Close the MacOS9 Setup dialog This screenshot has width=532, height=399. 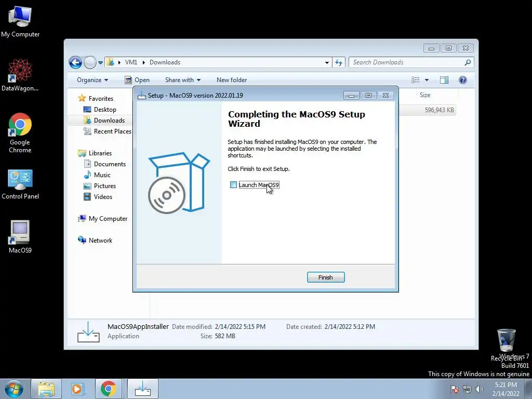click(386, 96)
